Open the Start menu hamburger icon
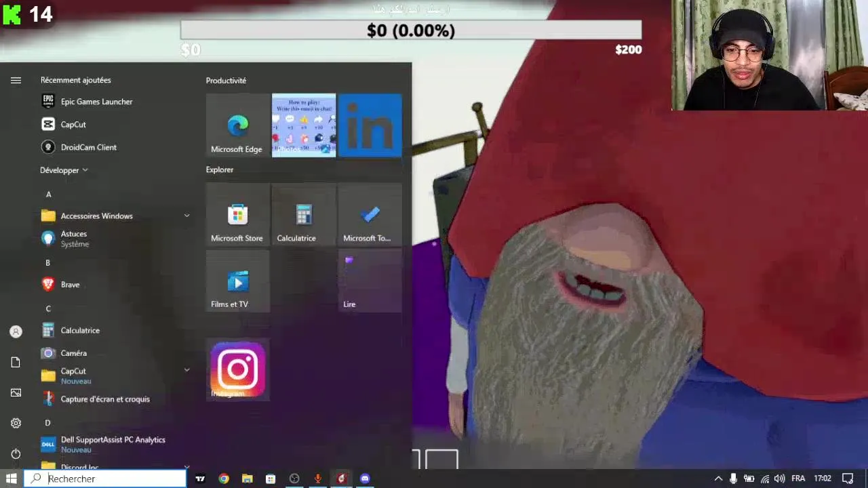Screen dimensions: 868x488 click(16, 80)
